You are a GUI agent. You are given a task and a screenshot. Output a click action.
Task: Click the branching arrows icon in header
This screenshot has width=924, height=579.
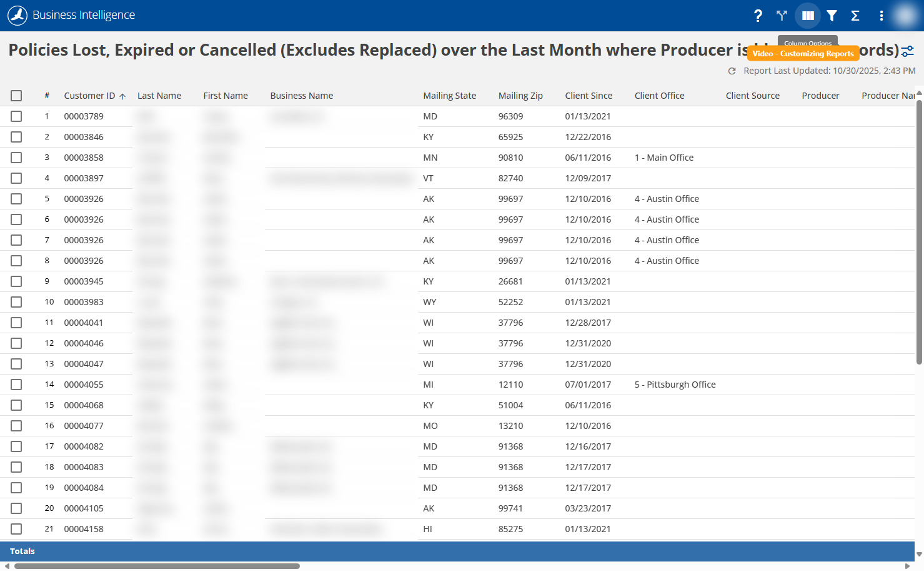(782, 16)
